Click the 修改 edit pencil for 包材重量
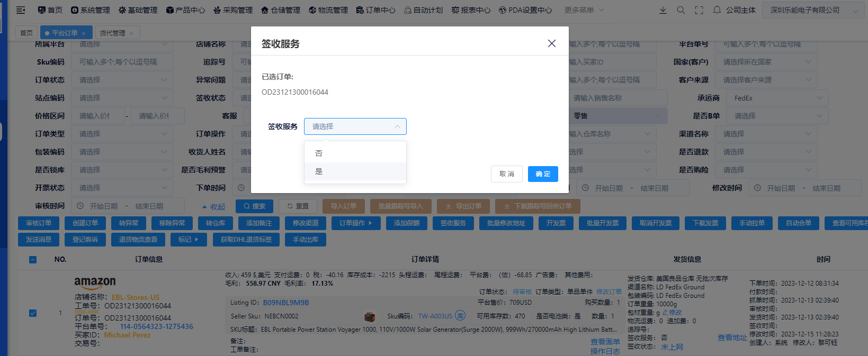 click(x=673, y=312)
